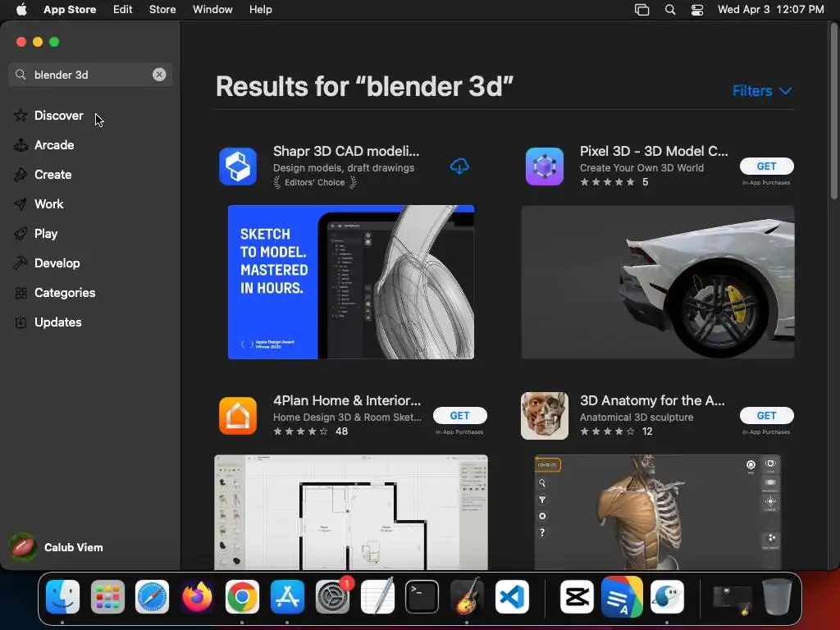The image size is (840, 630).
Task: Open the 4Plan Home & Interior app icon
Action: coord(238,416)
